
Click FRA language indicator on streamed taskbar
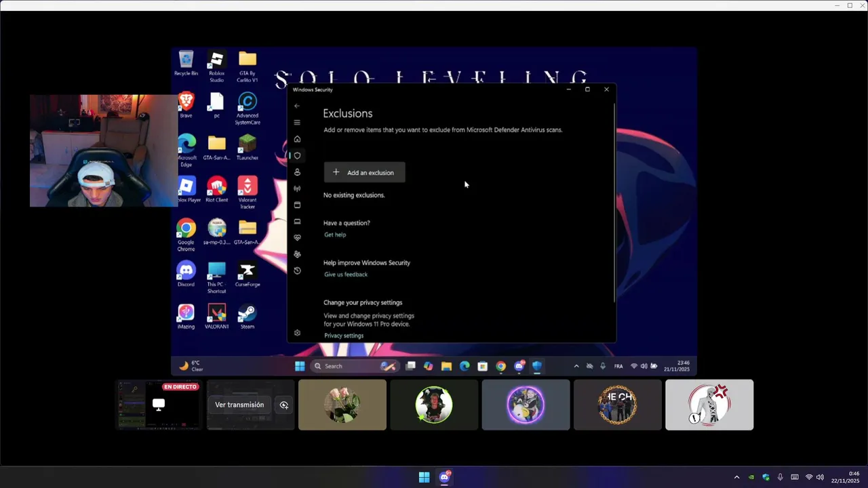tap(618, 366)
